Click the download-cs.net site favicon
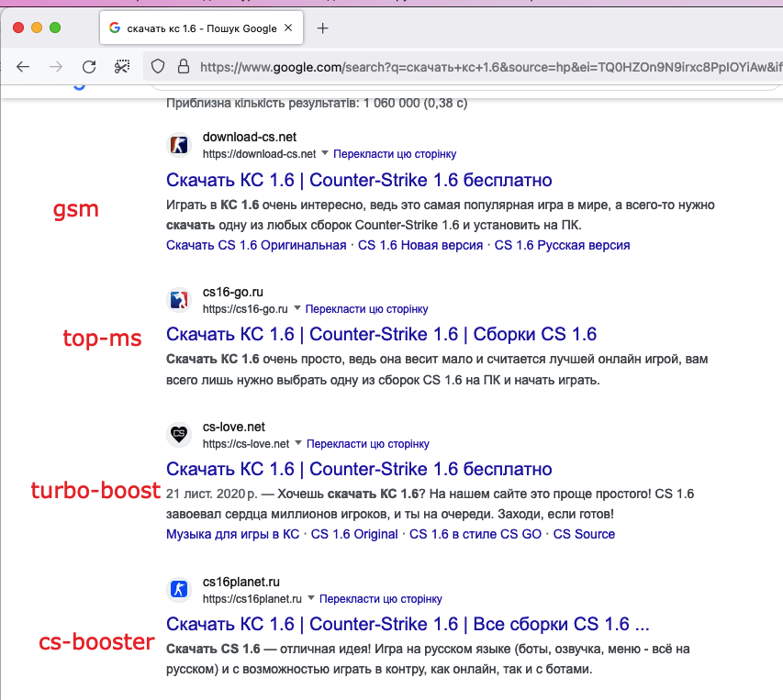Screen dimensions: 783x700 179,145
